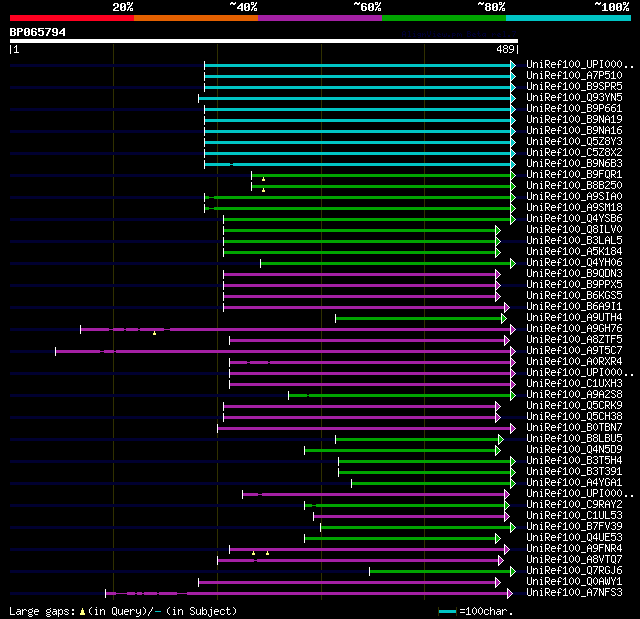The width and height of the screenshot is (640, 619).
Task: Select the UniRef100_C1UXH3 label
Action: point(574,384)
